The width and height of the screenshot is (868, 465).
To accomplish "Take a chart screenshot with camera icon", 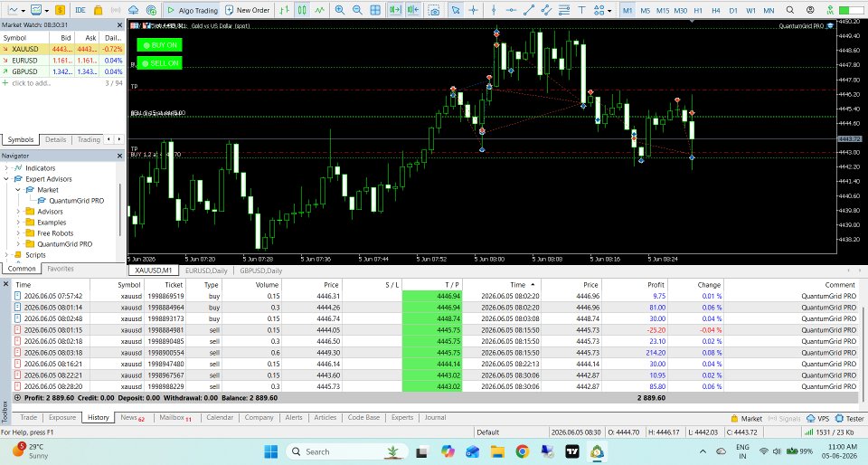I will pos(435,10).
